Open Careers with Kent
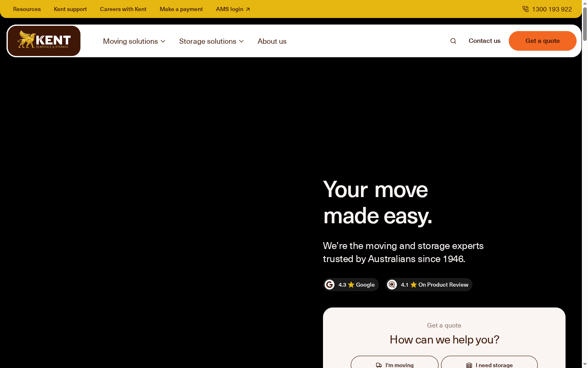The width and height of the screenshot is (588, 368). click(123, 9)
